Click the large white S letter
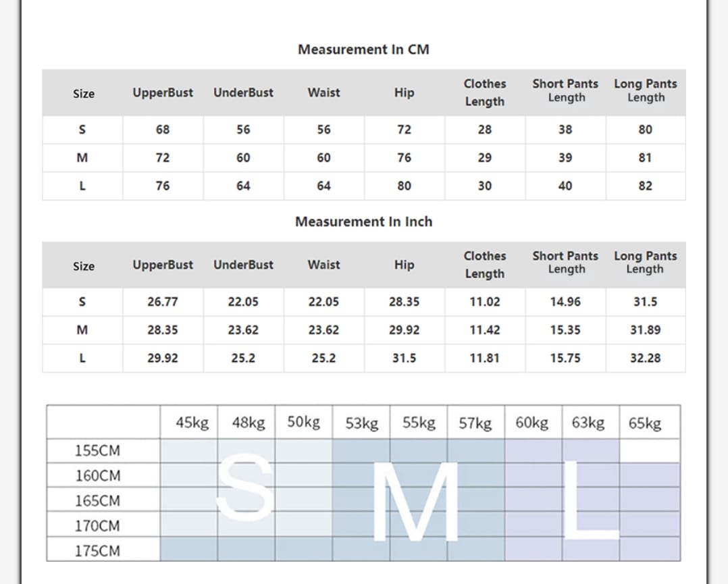The height and width of the screenshot is (584, 728). (x=245, y=485)
